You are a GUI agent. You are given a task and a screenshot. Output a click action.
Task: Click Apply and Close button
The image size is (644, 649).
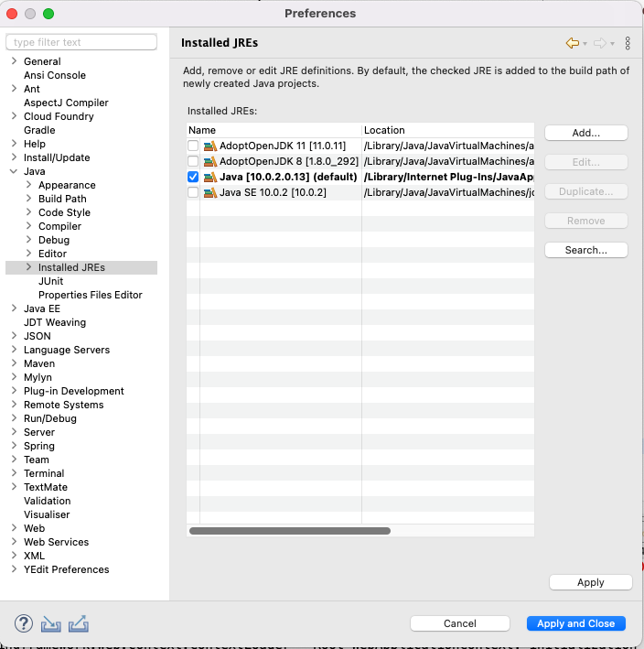pos(575,623)
